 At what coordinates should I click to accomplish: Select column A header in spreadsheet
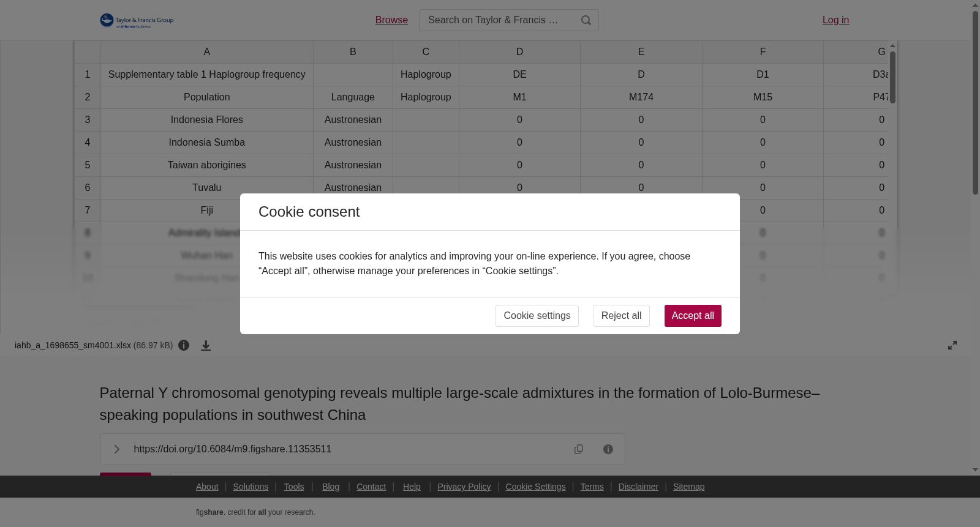point(207,52)
